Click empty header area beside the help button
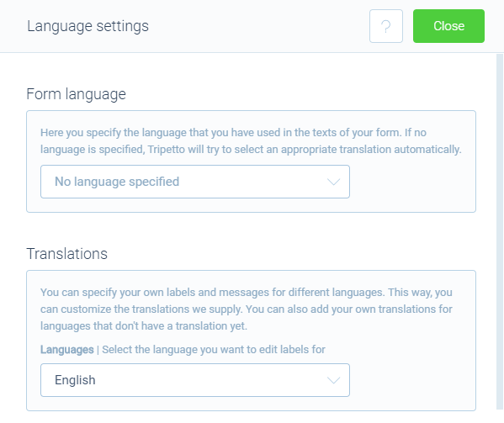 257,26
